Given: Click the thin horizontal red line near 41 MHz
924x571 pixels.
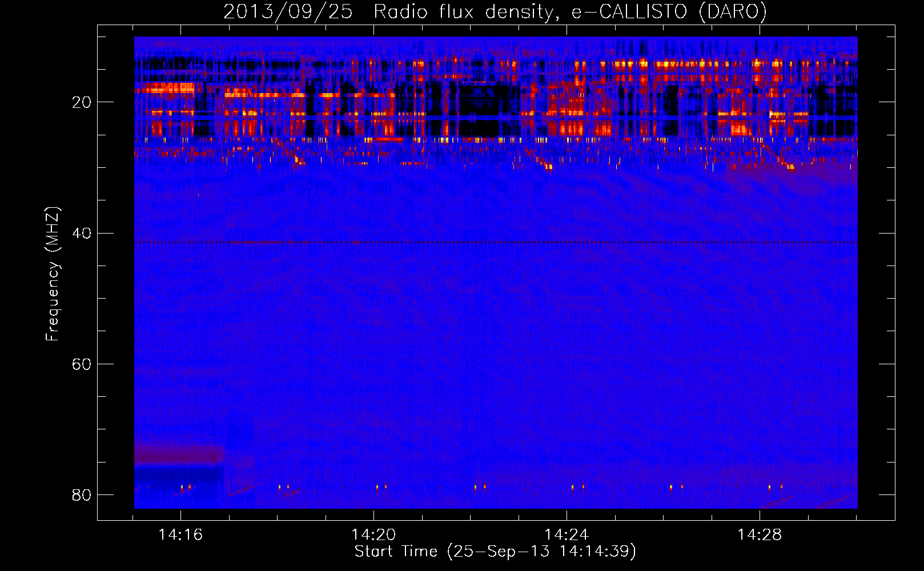Looking at the screenshot, I should [496, 242].
